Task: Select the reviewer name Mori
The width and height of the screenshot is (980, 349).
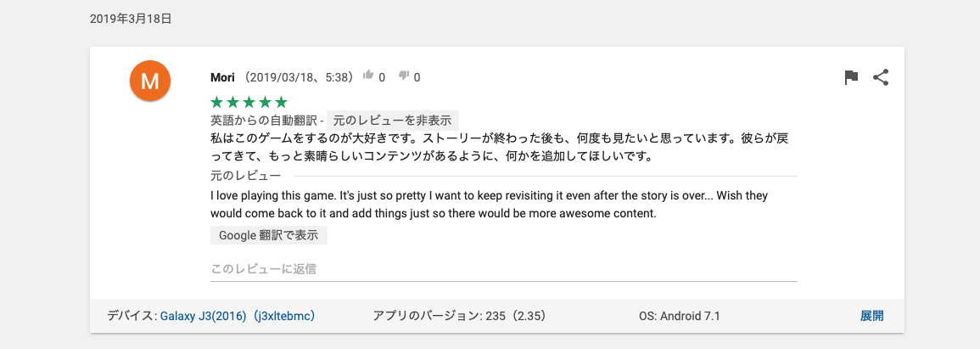Action: pos(222,77)
